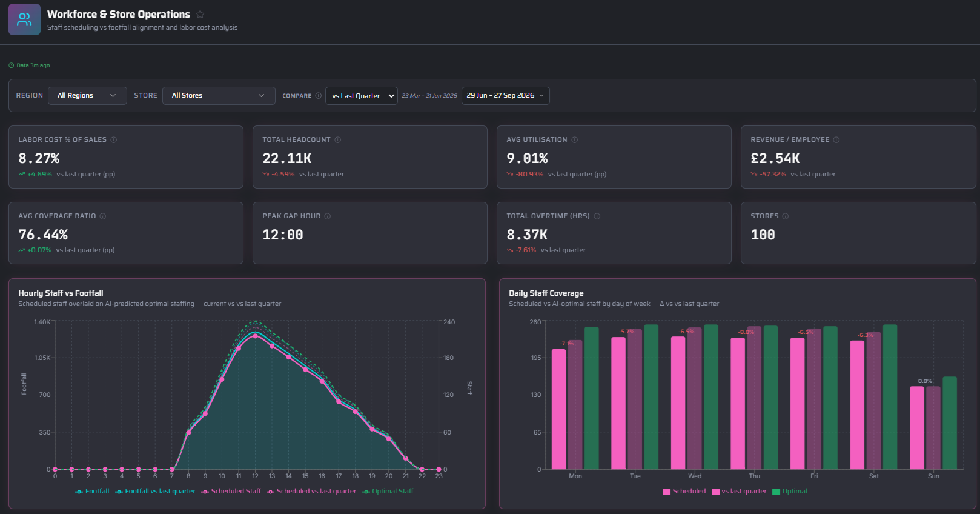The height and width of the screenshot is (514, 980).
Task: Click the 8.37K overtime hours value
Action: tap(527, 235)
